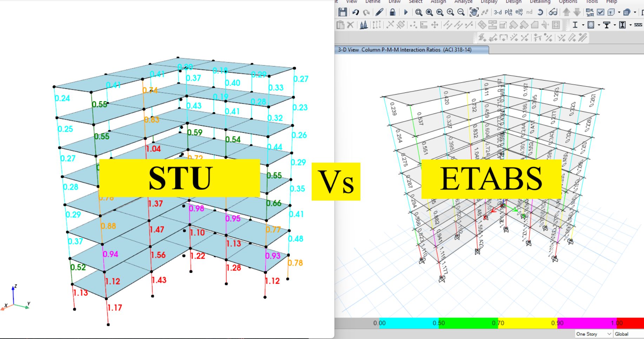Click the Global coordinate system field
Screen dimensions: 644x339
point(628,334)
